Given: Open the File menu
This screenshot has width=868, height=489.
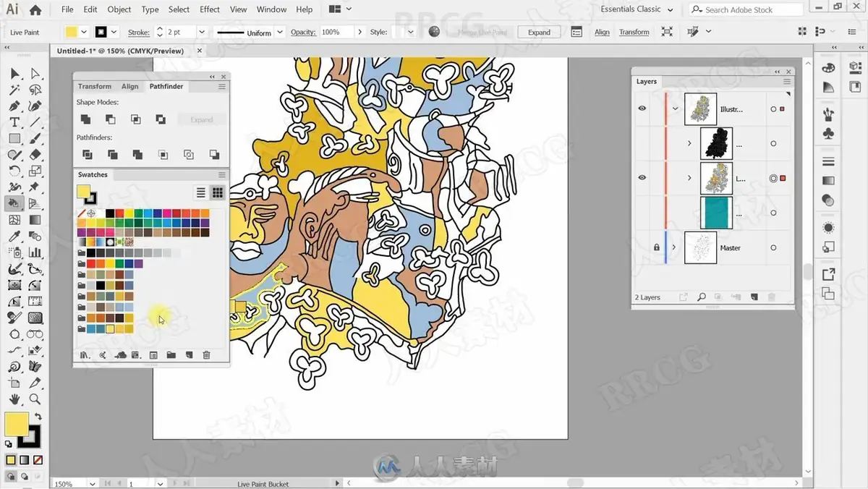Looking at the screenshot, I should (67, 9).
